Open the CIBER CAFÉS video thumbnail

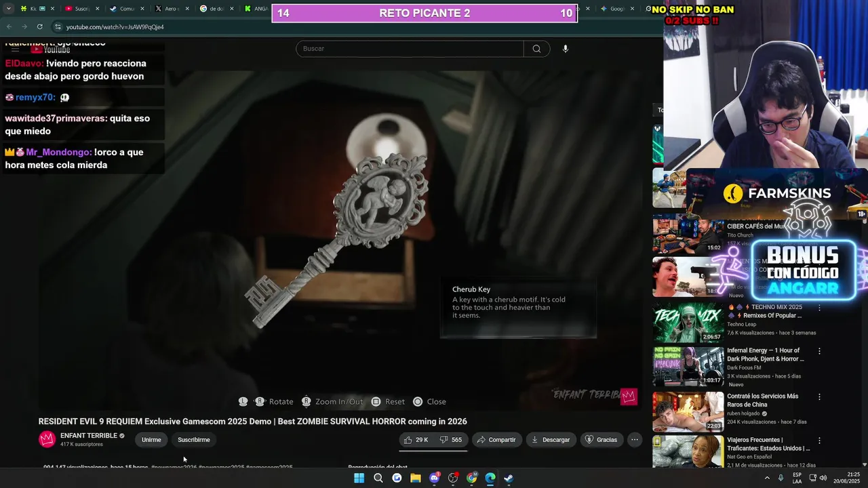click(x=688, y=234)
